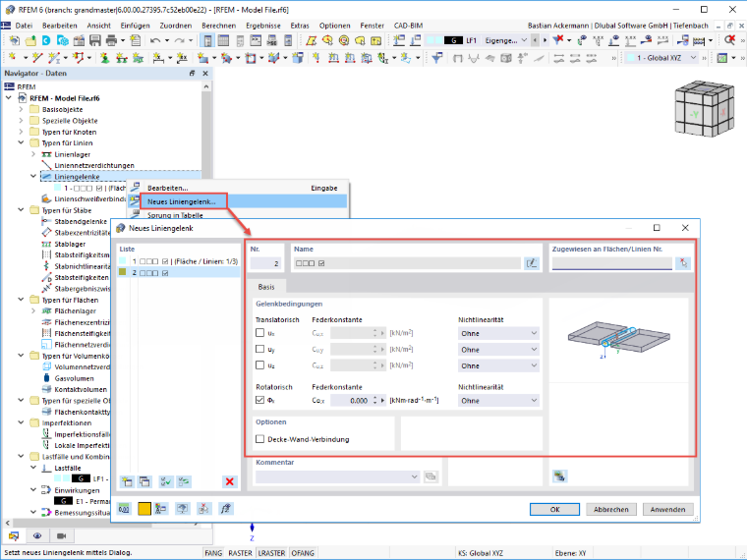Click the pick surfaces/lines cursor icon
The width and height of the screenshot is (747, 560).
point(683,263)
